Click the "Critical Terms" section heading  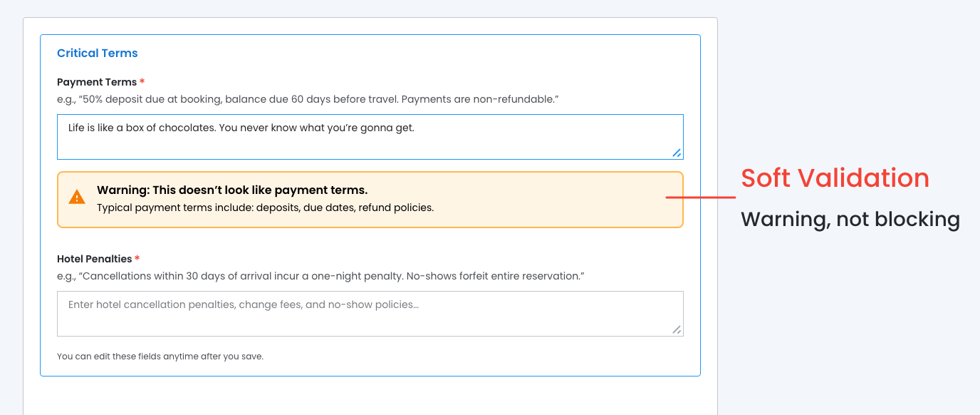click(98, 53)
